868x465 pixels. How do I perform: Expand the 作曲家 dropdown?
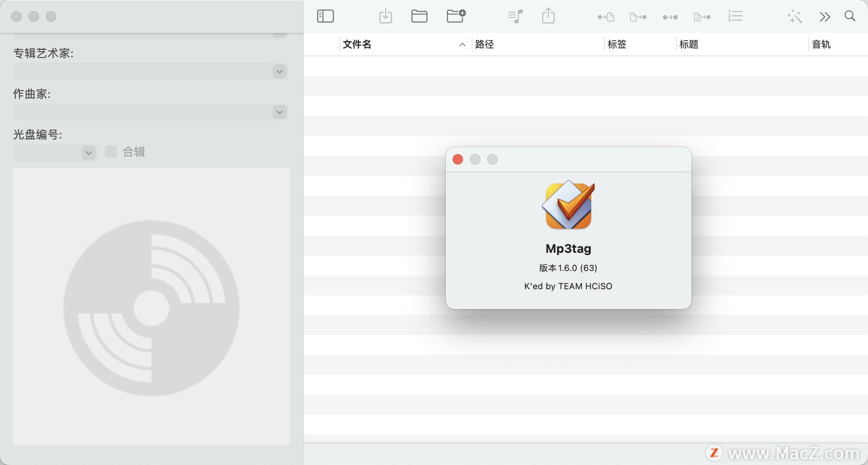coord(279,112)
